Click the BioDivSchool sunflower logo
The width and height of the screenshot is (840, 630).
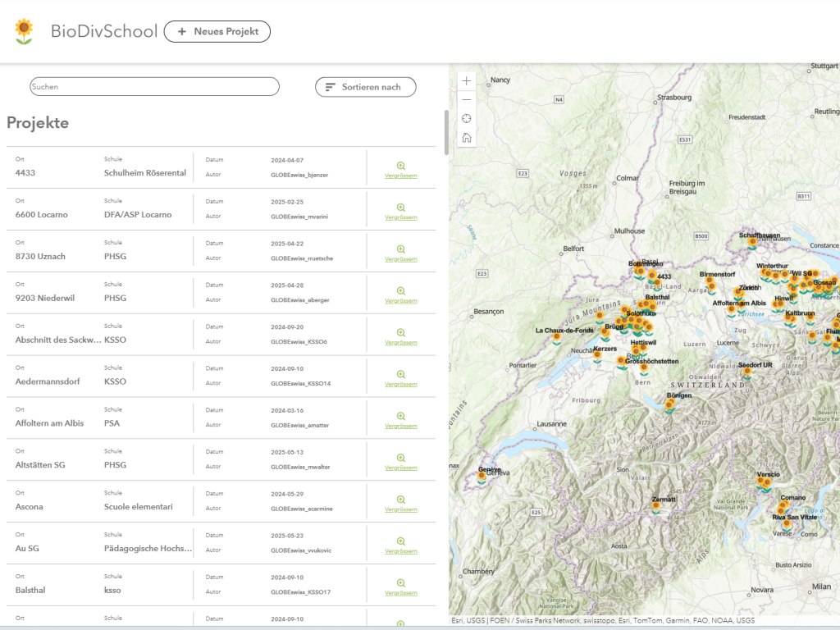(25, 31)
